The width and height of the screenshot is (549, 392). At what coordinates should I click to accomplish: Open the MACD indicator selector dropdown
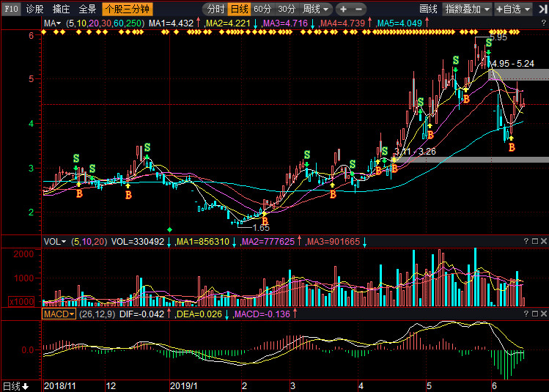click(x=59, y=314)
